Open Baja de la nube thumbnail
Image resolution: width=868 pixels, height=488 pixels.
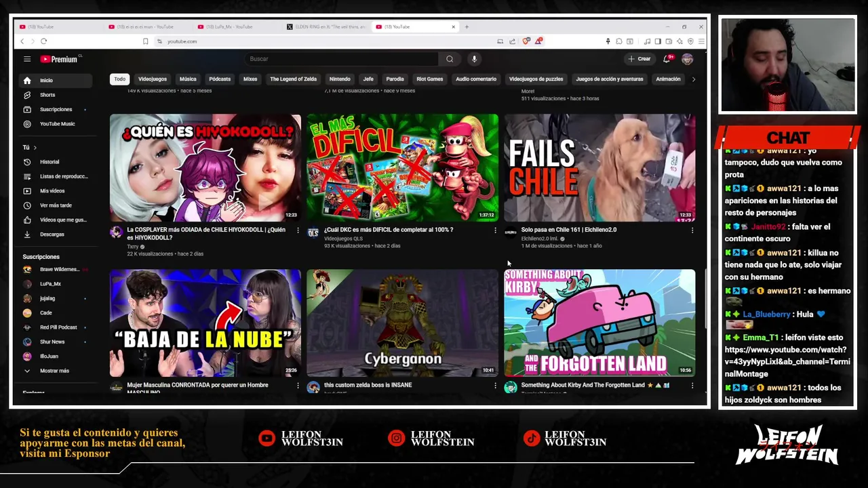[205, 323]
